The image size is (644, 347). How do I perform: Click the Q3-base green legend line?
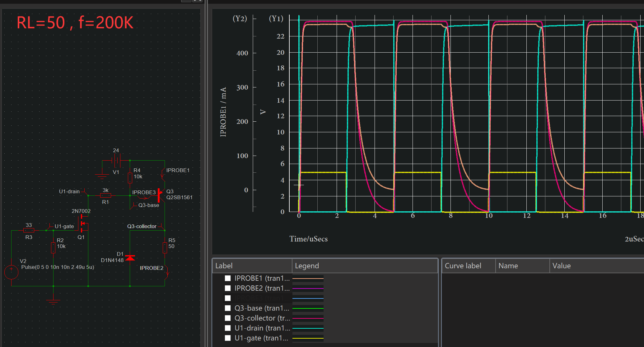coord(308,308)
